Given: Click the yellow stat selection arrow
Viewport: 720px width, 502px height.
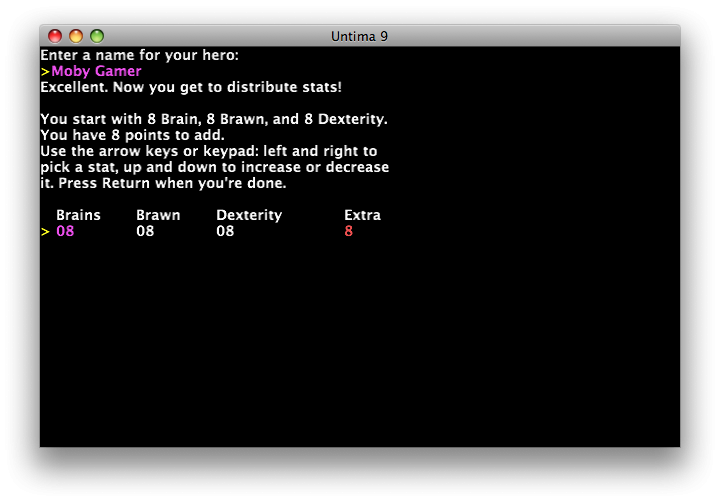Looking at the screenshot, I should pos(45,231).
